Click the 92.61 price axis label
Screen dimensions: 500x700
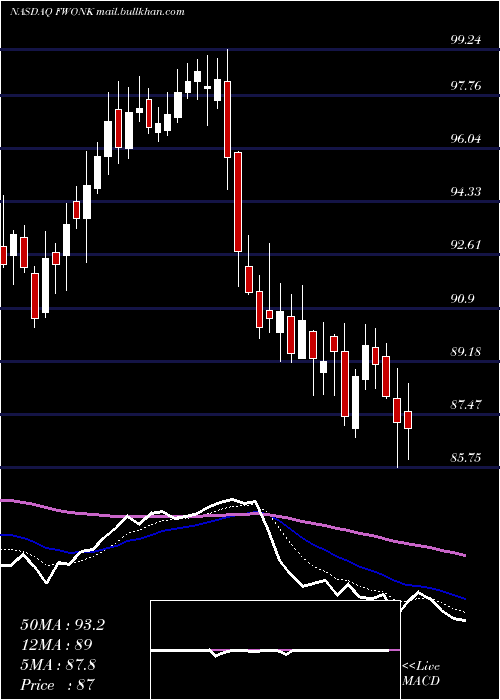point(466,245)
